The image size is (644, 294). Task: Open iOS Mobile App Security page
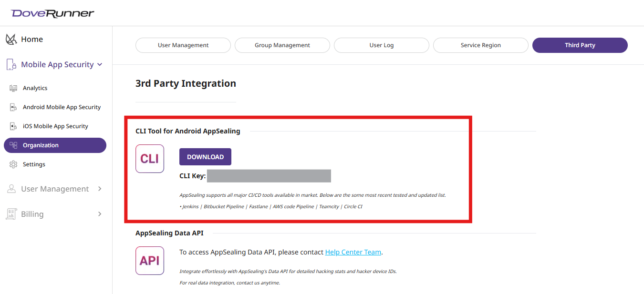55,126
